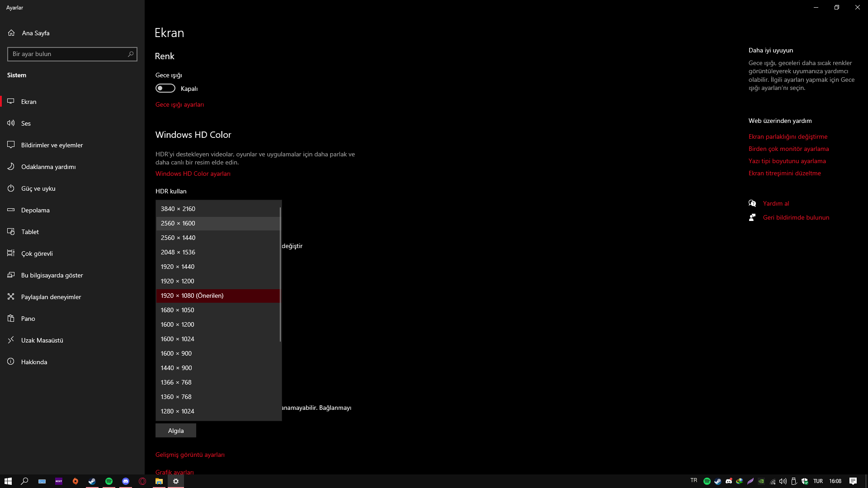Viewport: 868px width, 488px height.
Task: Open Discord from the taskbar
Action: pyautogui.click(x=126, y=481)
